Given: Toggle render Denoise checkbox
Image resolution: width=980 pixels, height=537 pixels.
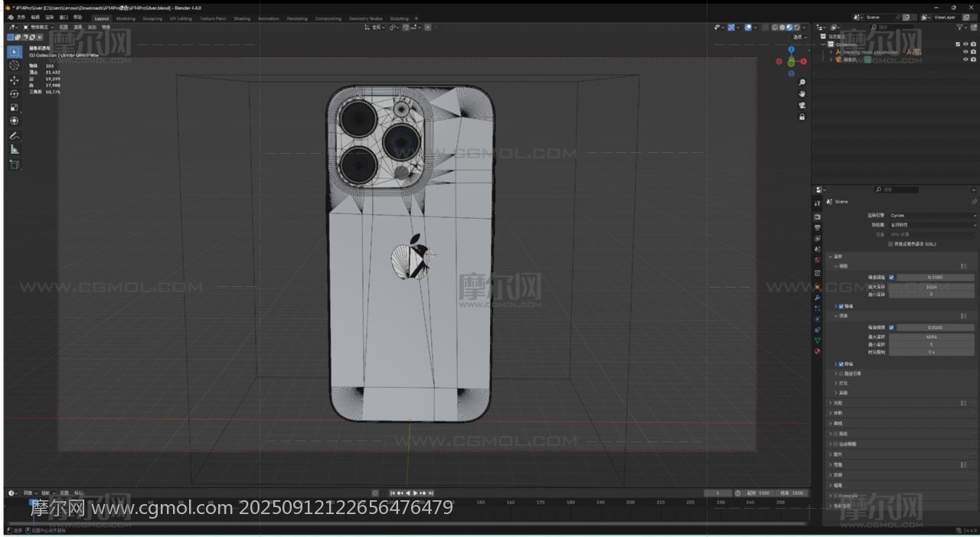Looking at the screenshot, I should pyautogui.click(x=841, y=364).
